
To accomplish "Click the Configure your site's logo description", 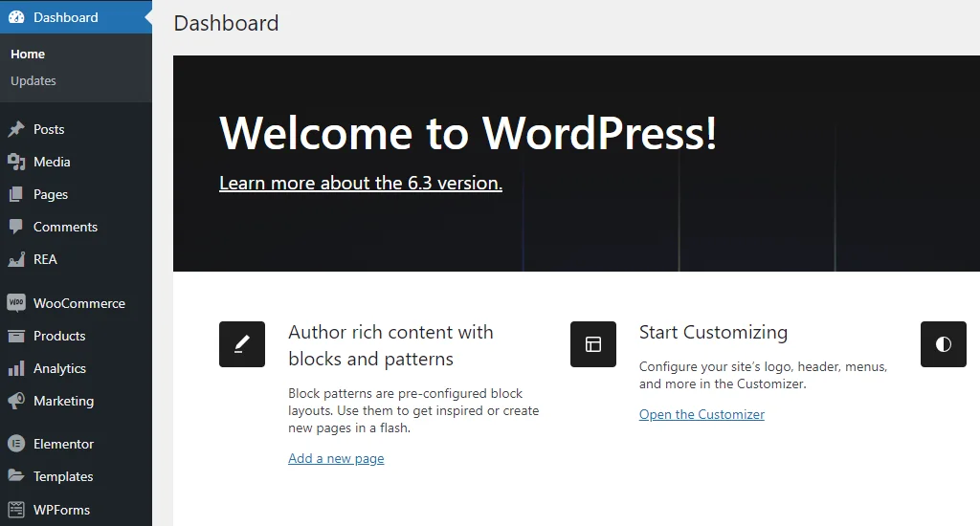I will tap(763, 375).
